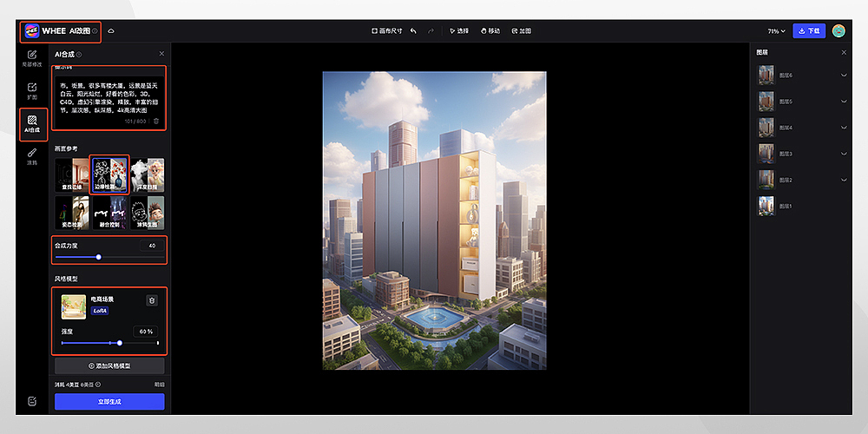Click the info icon beside AI合成 title

79,54
